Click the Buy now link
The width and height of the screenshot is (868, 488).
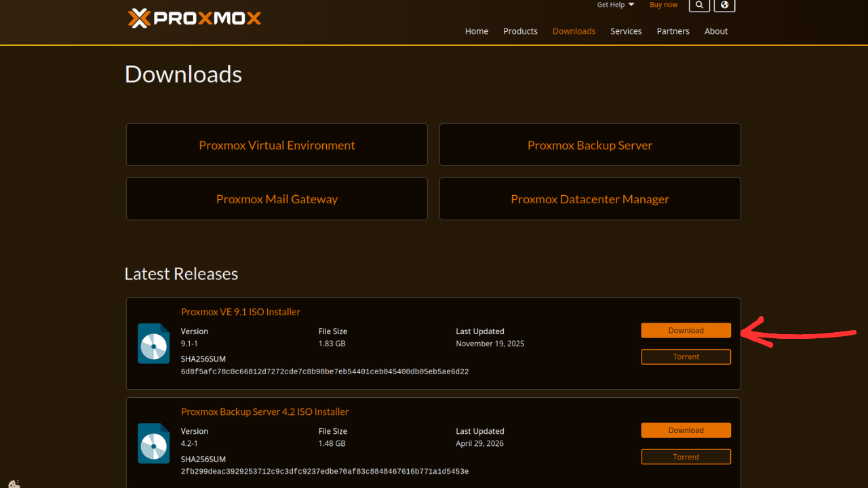pos(663,5)
